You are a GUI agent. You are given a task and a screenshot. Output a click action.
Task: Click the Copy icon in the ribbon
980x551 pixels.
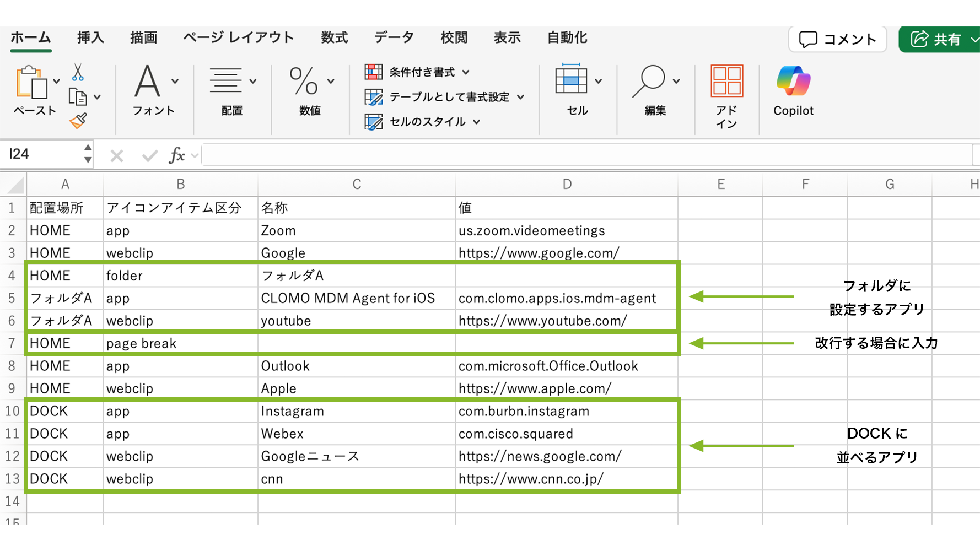pyautogui.click(x=78, y=97)
